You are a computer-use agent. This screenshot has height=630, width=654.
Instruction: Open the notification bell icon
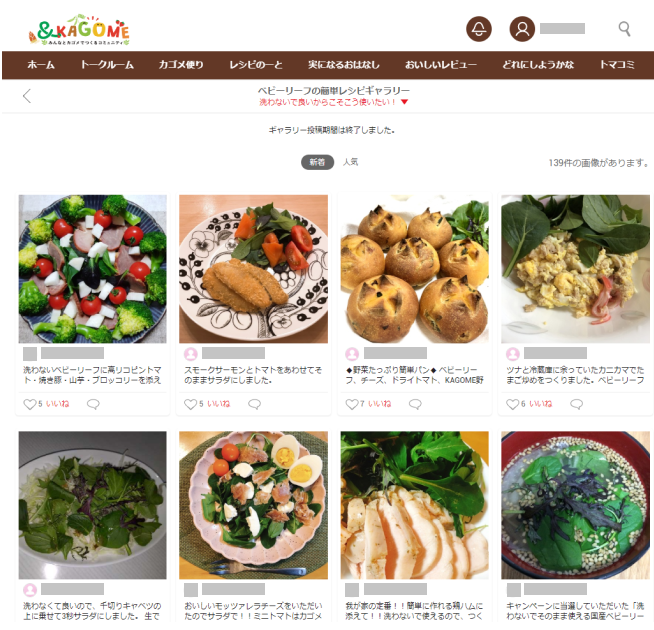tap(478, 29)
